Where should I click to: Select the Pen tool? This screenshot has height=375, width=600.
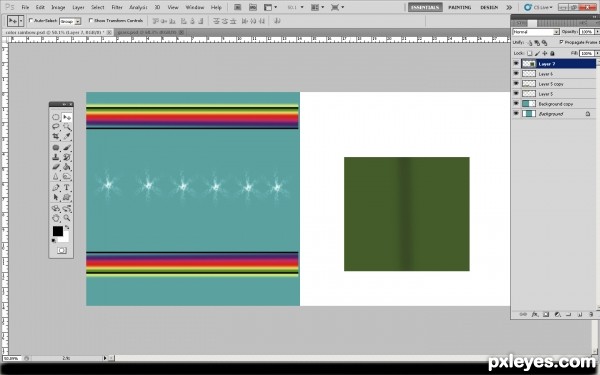tap(56, 188)
